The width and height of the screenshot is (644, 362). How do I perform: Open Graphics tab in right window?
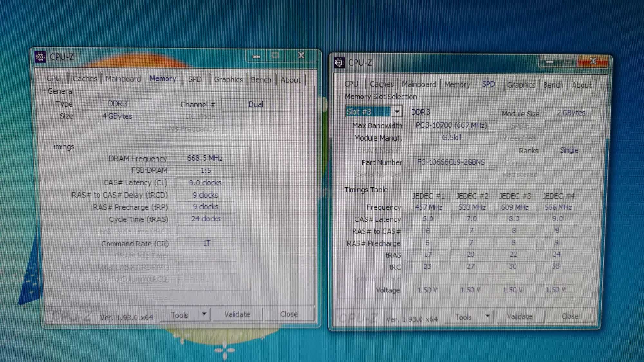(521, 85)
